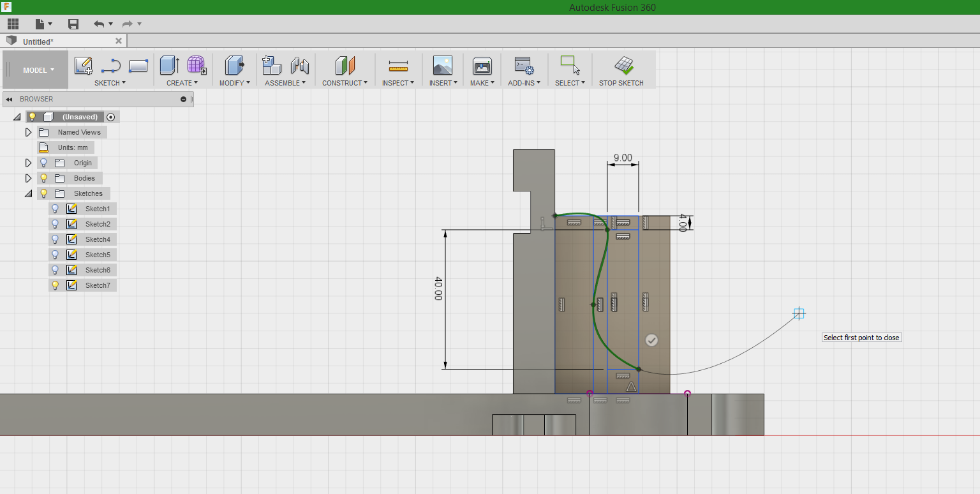Click the 9.00 dimension value
This screenshot has width=980, height=494.
pyautogui.click(x=623, y=158)
